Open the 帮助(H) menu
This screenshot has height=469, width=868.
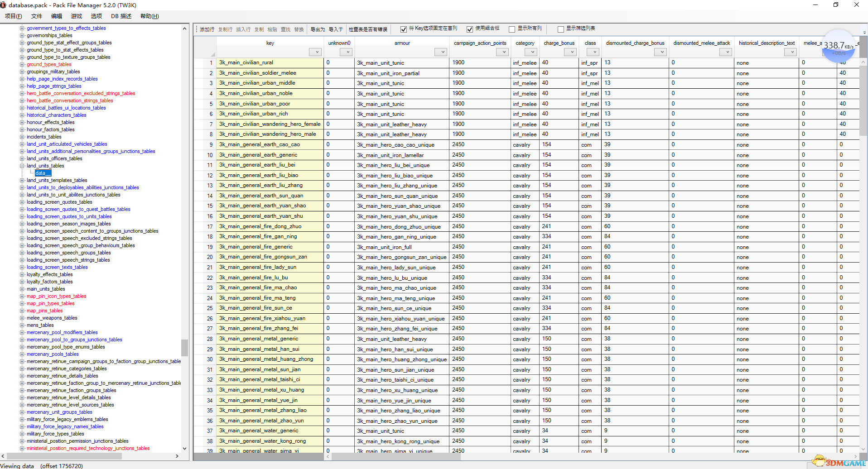pos(149,16)
